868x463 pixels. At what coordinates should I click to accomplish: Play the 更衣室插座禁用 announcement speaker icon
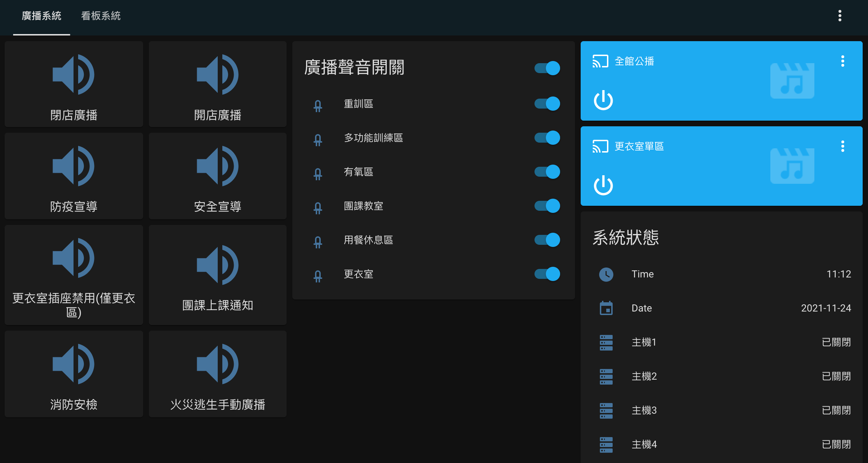coord(74,258)
